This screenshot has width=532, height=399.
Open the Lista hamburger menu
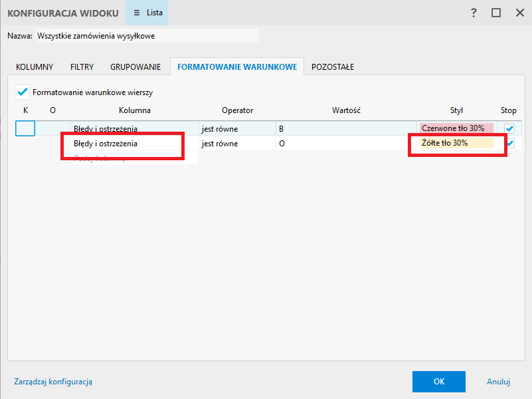click(x=147, y=13)
